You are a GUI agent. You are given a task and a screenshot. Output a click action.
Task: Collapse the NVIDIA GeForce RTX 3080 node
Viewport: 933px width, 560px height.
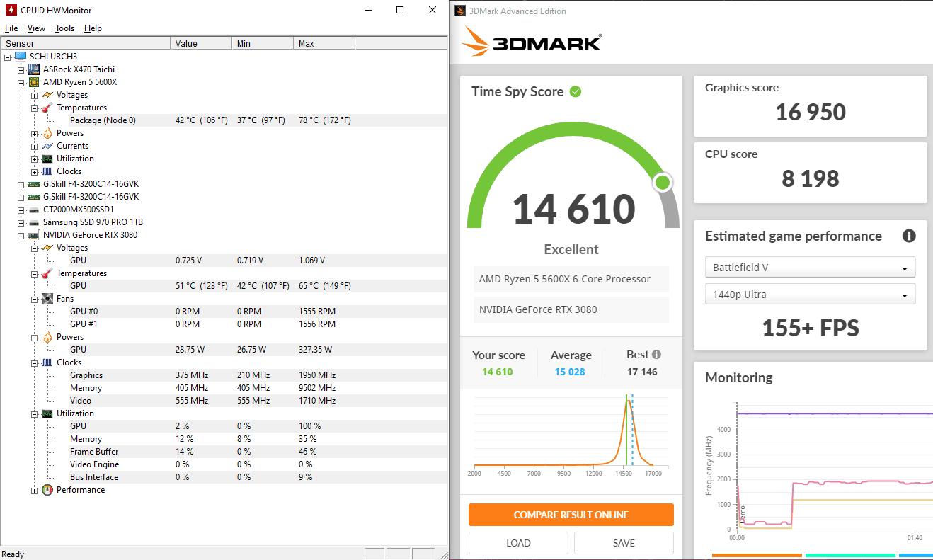pos(21,235)
